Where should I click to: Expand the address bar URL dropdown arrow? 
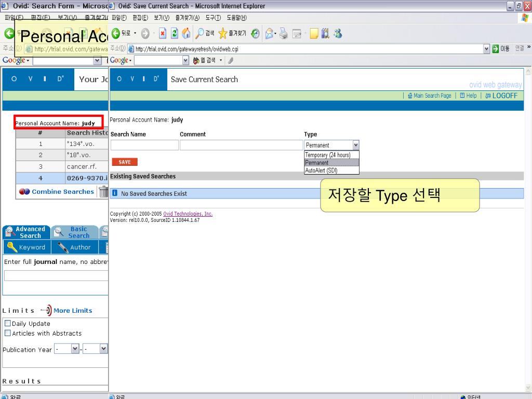click(x=486, y=49)
